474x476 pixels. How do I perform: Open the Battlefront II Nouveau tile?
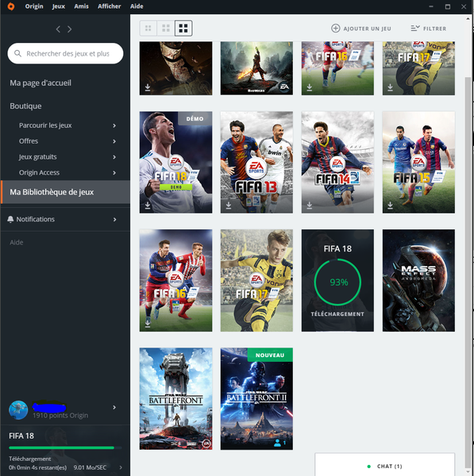tap(256, 398)
